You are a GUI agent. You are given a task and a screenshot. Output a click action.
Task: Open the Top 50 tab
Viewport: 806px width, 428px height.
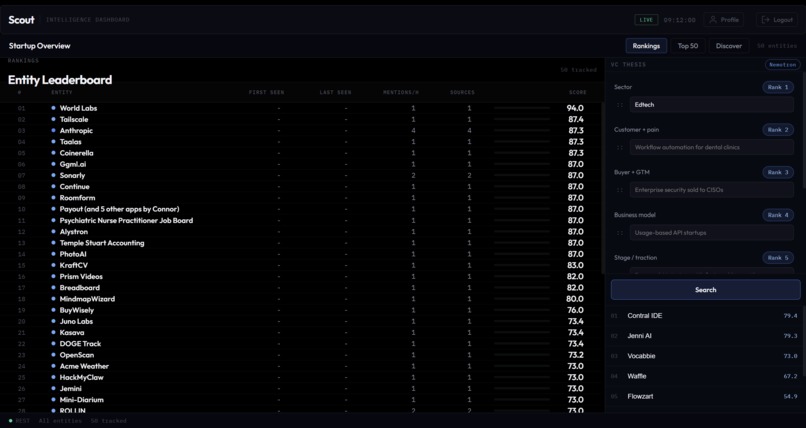[688, 46]
